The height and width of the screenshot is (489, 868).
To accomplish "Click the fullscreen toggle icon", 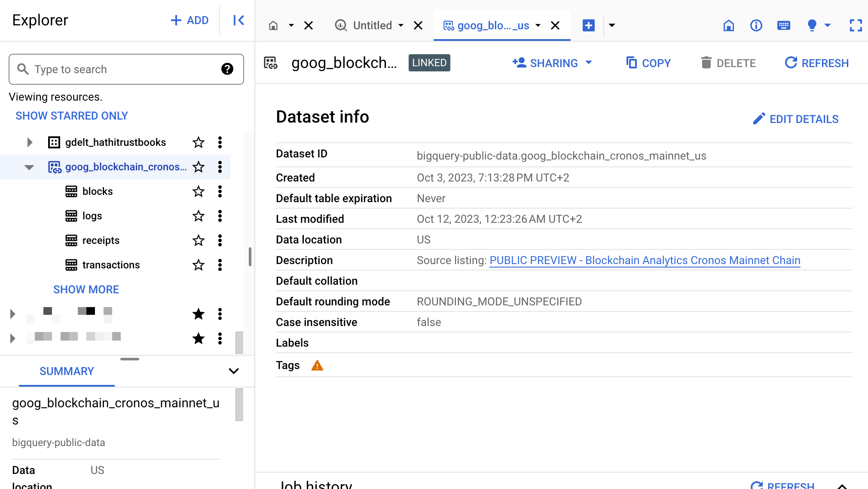I will tap(856, 25).
